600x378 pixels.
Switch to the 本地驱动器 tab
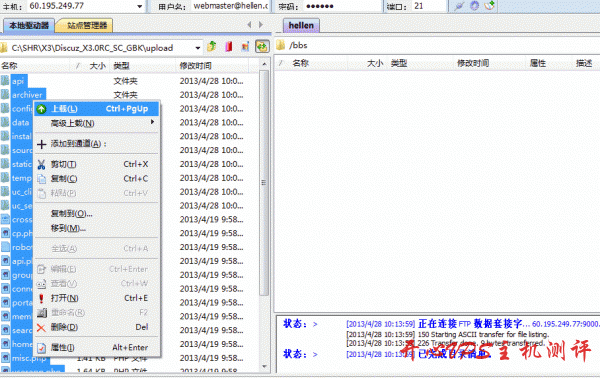point(29,26)
